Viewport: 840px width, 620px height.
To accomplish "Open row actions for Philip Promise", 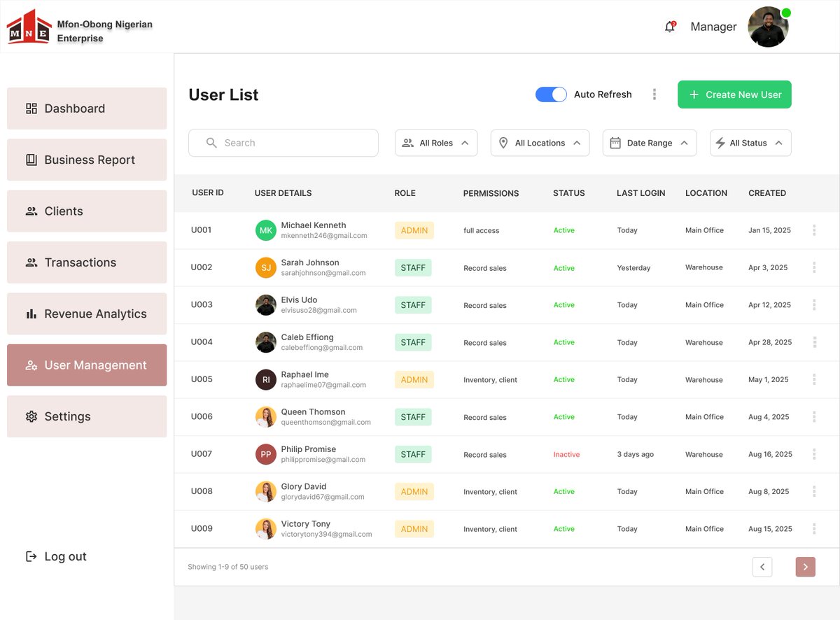I will pyautogui.click(x=814, y=454).
